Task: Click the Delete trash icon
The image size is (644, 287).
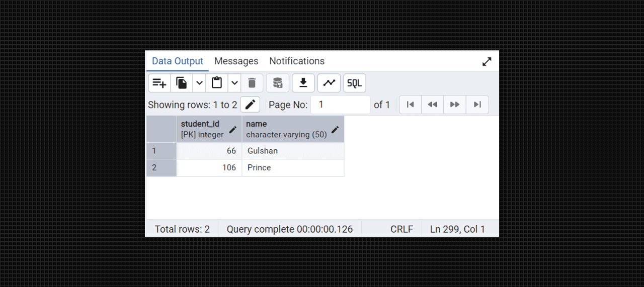Action: (252, 83)
